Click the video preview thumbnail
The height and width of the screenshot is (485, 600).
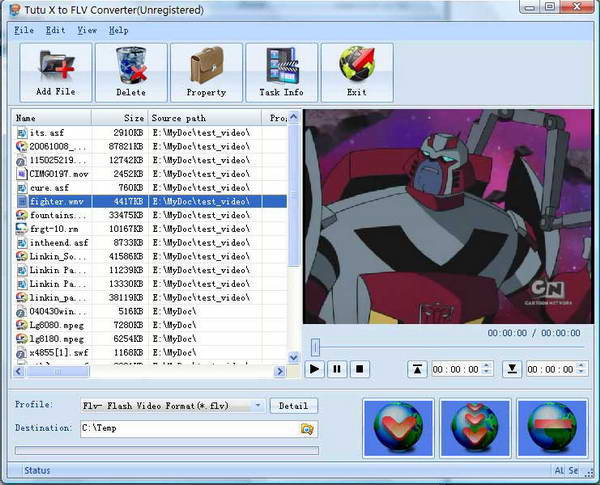coord(448,217)
